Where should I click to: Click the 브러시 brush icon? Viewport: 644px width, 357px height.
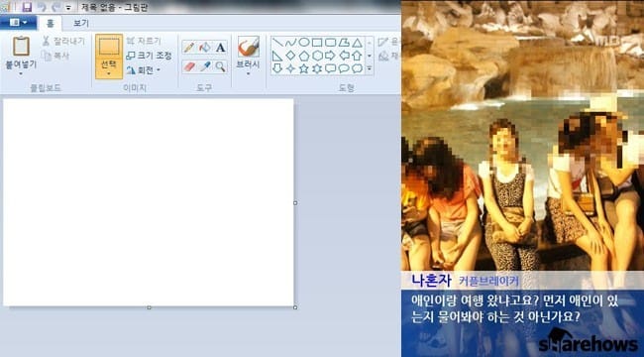point(248,48)
